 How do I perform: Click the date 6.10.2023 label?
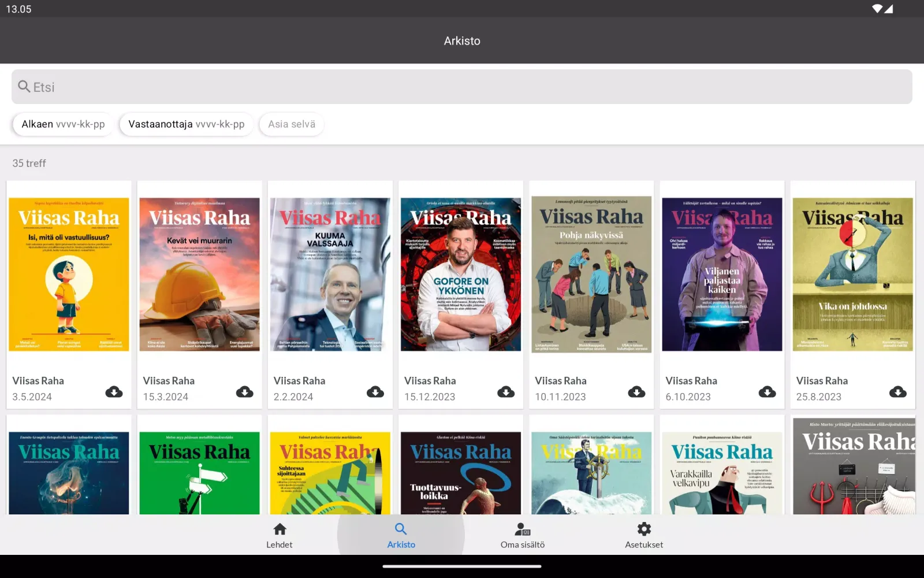point(688,397)
